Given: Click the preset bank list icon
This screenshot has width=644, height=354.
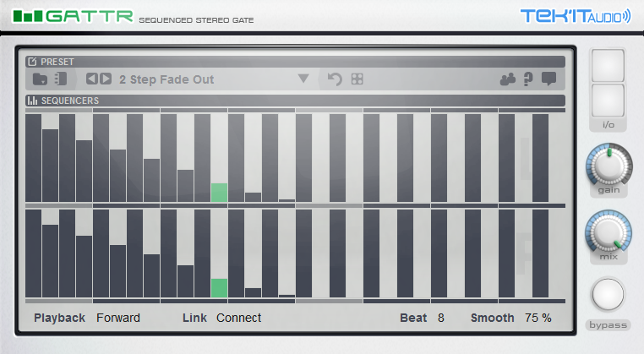Looking at the screenshot, I should click(61, 79).
